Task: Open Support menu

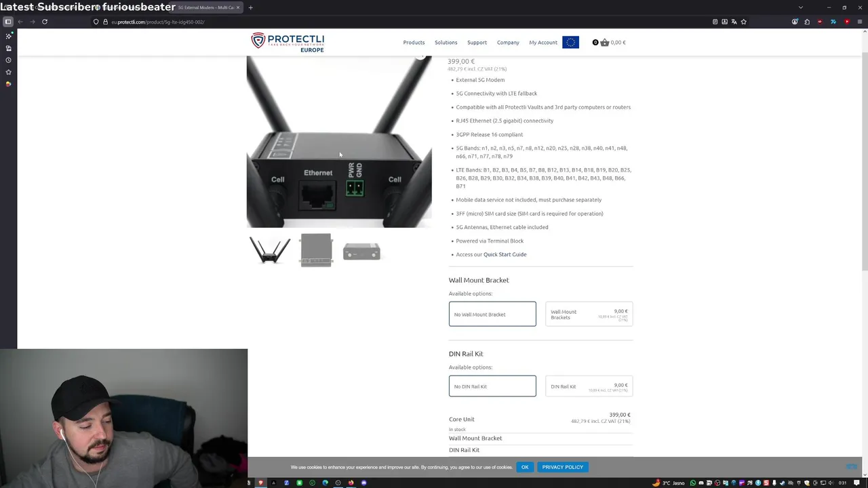Action: [477, 42]
